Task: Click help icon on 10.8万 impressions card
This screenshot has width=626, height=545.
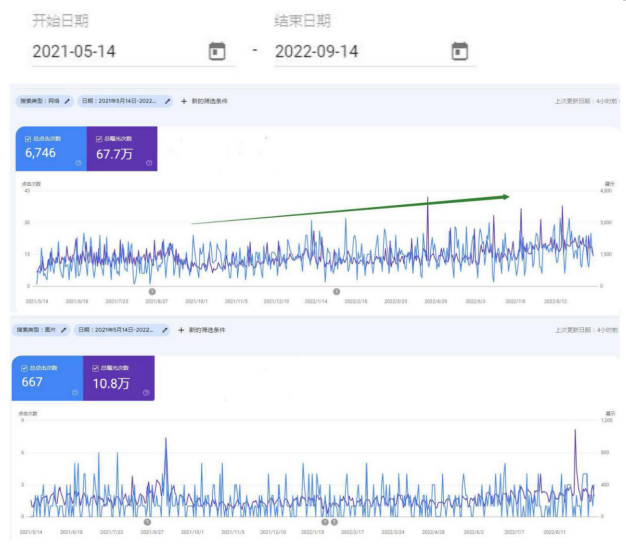Action: (146, 391)
